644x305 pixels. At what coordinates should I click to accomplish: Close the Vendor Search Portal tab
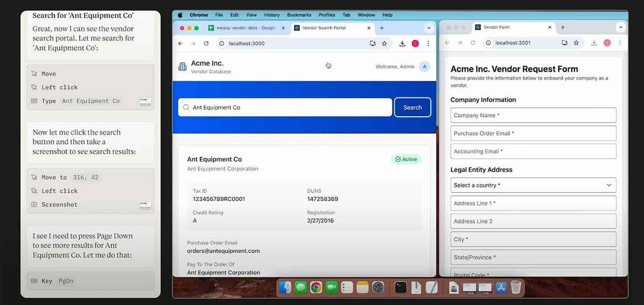tap(369, 28)
